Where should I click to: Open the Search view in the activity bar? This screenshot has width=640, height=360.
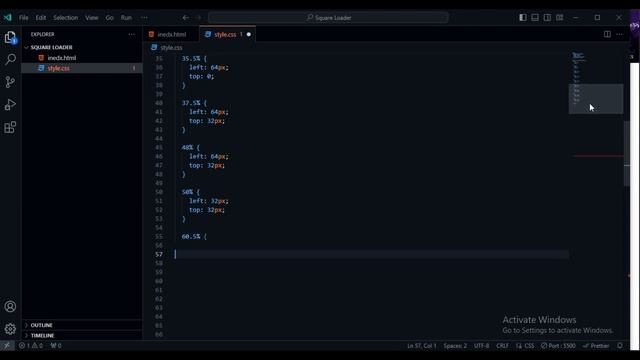(10, 60)
